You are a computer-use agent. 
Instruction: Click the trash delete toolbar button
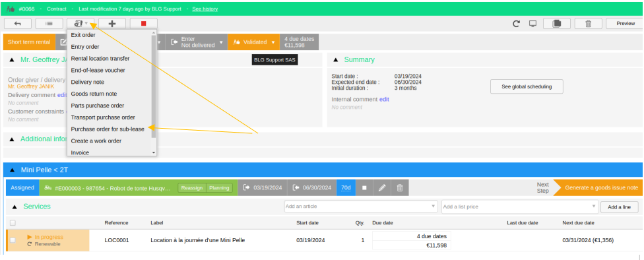588,23
